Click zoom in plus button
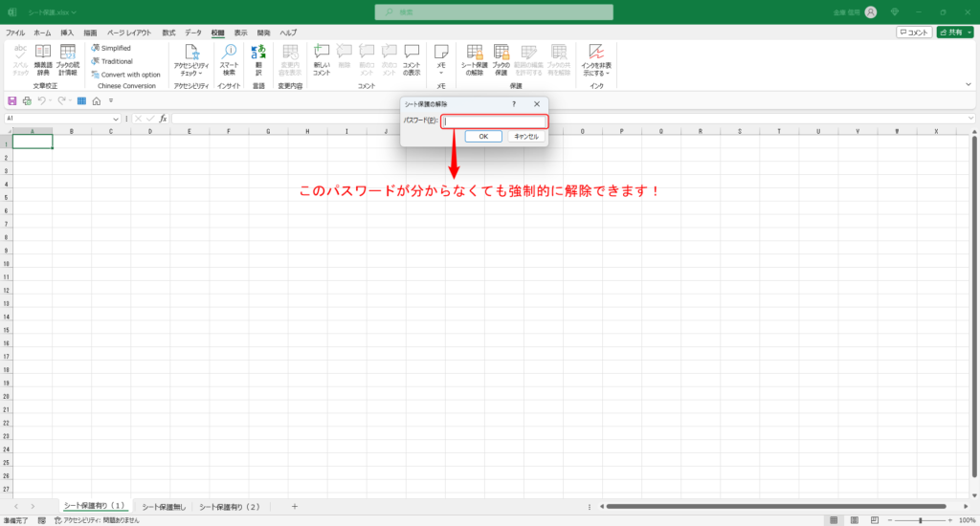Screen dimensions: 980x526 [x=950, y=519]
